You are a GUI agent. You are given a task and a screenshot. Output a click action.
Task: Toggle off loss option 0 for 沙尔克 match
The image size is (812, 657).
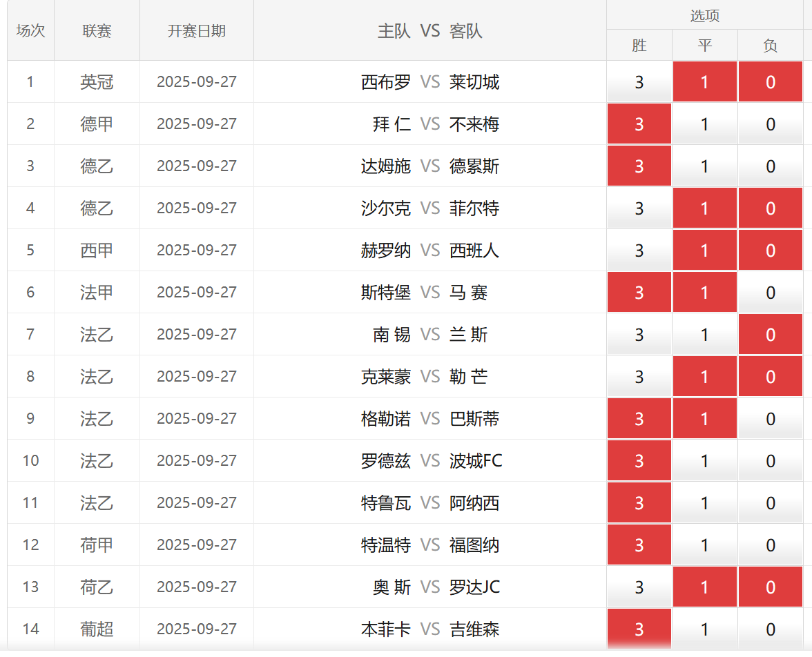(x=770, y=208)
